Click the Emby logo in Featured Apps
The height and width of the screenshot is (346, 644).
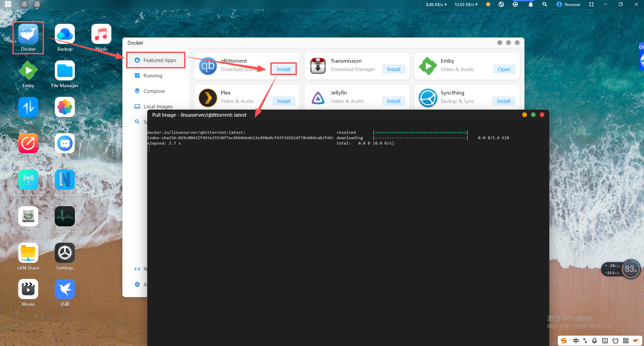(428, 66)
